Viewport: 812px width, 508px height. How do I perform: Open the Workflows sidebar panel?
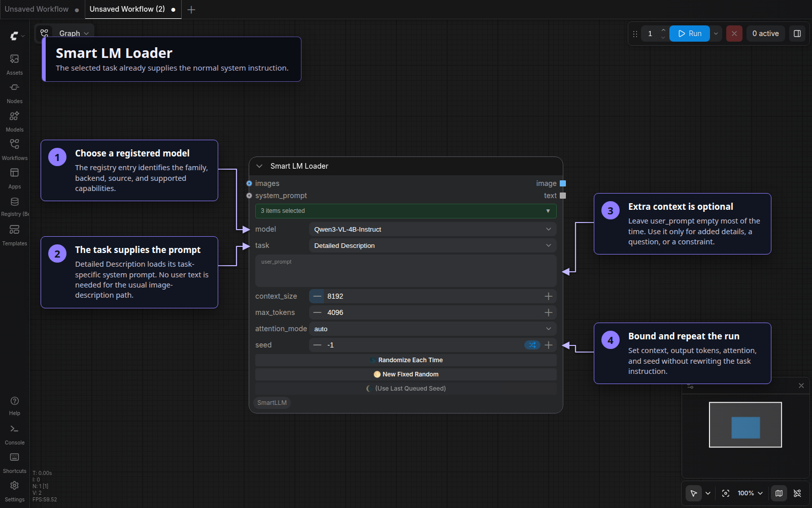click(15, 150)
